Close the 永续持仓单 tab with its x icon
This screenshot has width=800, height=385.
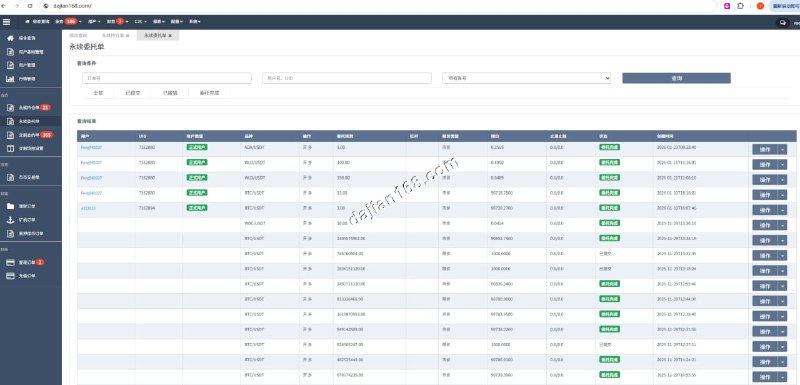pos(128,36)
